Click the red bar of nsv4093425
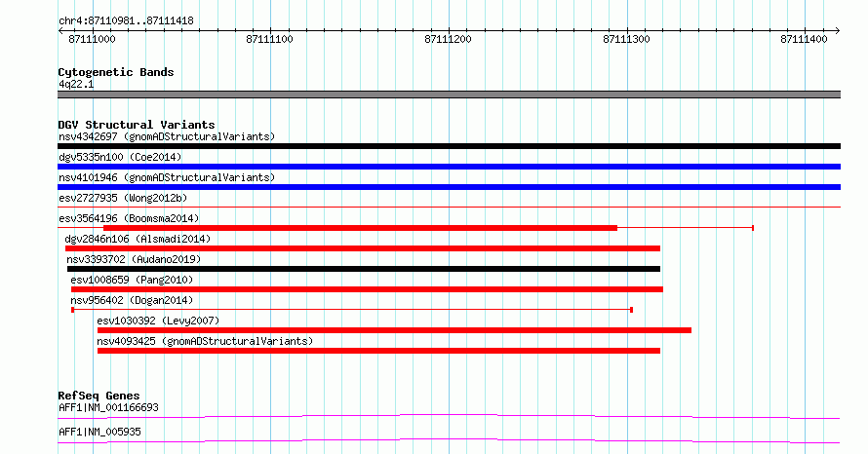Screen dimensions: 868x454 click(378, 351)
